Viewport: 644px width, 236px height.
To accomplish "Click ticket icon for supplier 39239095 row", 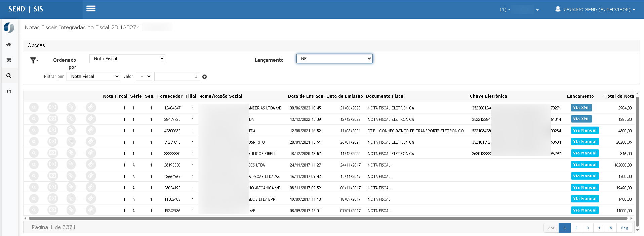I will [90, 142].
